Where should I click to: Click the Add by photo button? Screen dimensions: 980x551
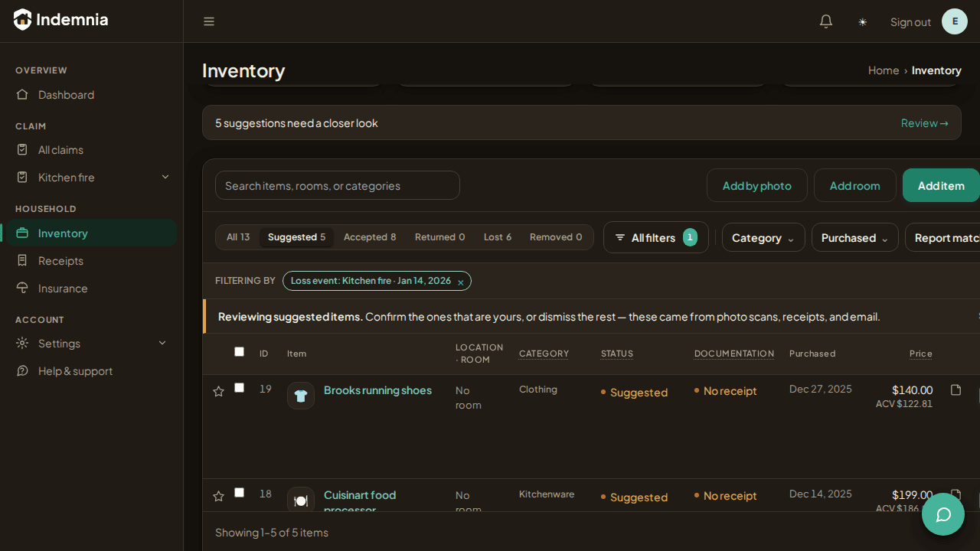pos(757,185)
